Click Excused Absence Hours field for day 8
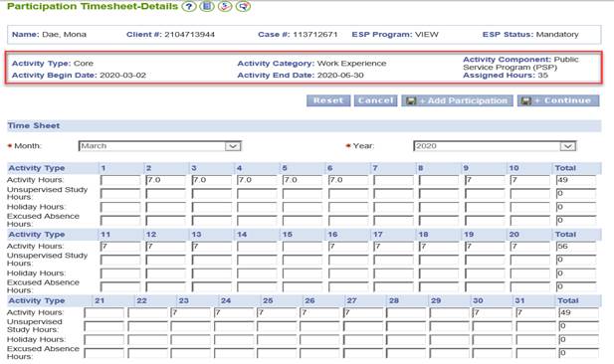 (x=439, y=221)
